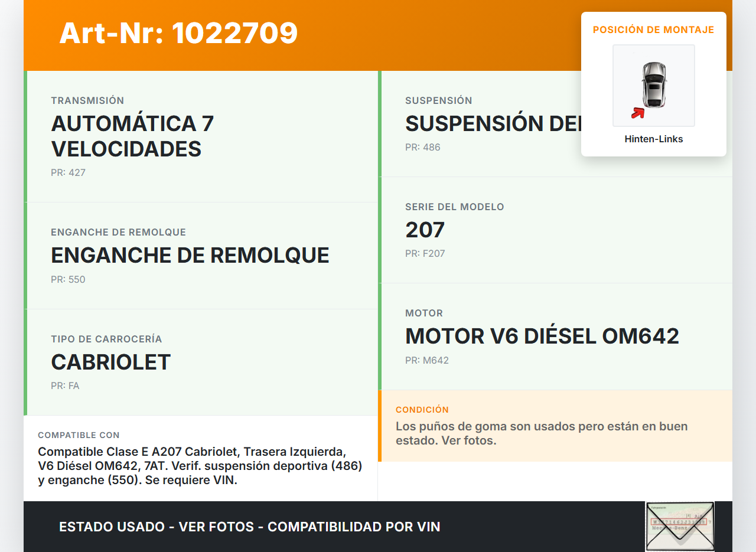Image resolution: width=756 pixels, height=552 pixels.
Task: Select the 'AUTOMÁTICA 7 VELOCIDADES' value
Action: pos(133,136)
